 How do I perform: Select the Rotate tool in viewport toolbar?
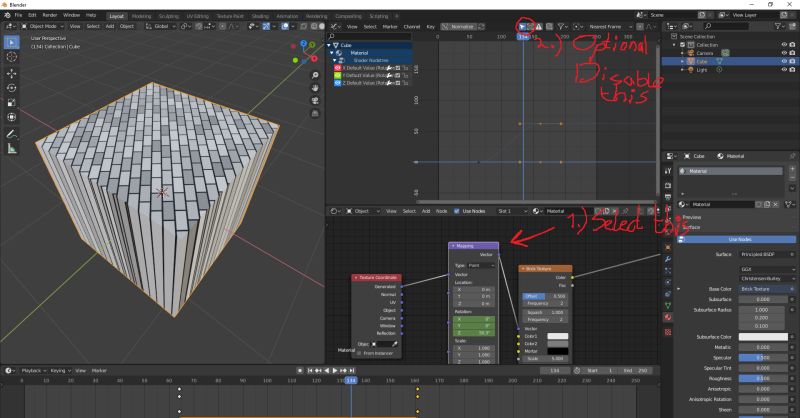pyautogui.click(x=12, y=88)
